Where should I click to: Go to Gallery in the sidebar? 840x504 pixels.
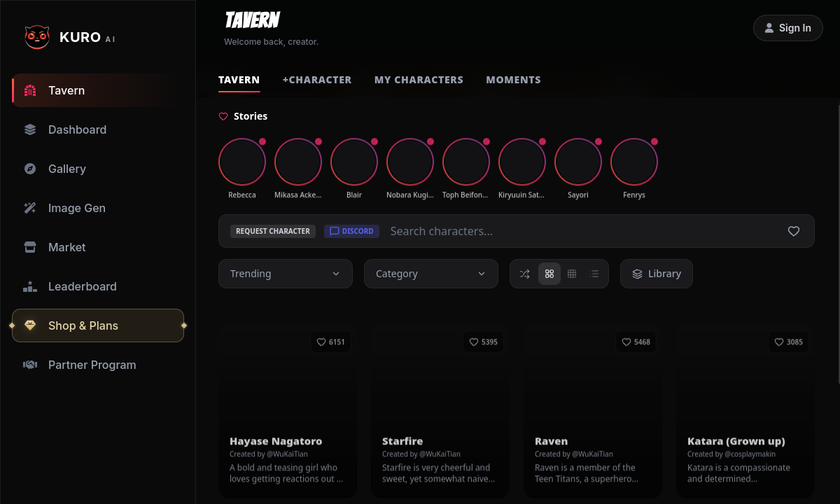coord(98,169)
